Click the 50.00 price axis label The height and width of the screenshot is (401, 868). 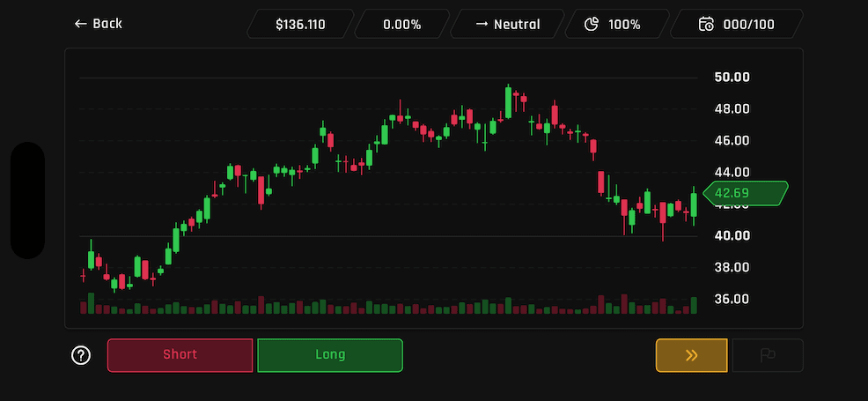[732, 77]
